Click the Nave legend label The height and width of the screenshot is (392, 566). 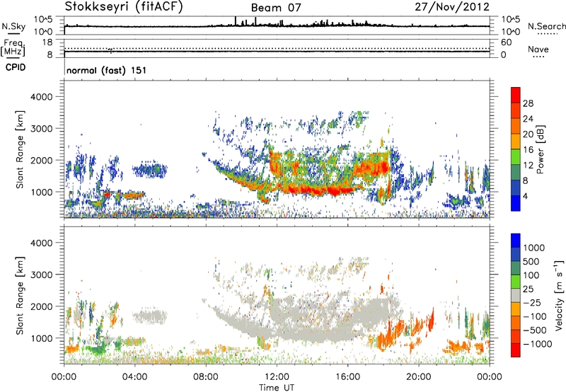pos(538,49)
